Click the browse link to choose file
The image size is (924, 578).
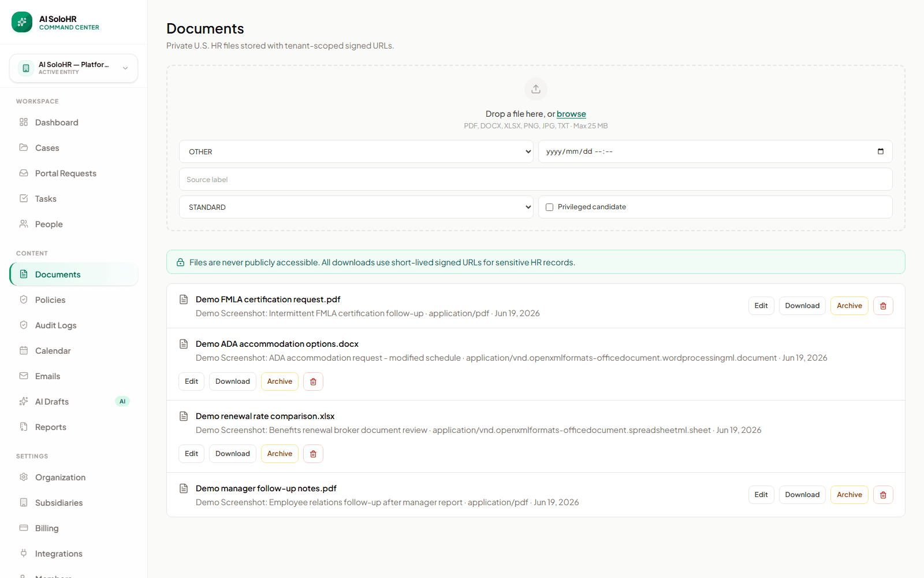(571, 114)
